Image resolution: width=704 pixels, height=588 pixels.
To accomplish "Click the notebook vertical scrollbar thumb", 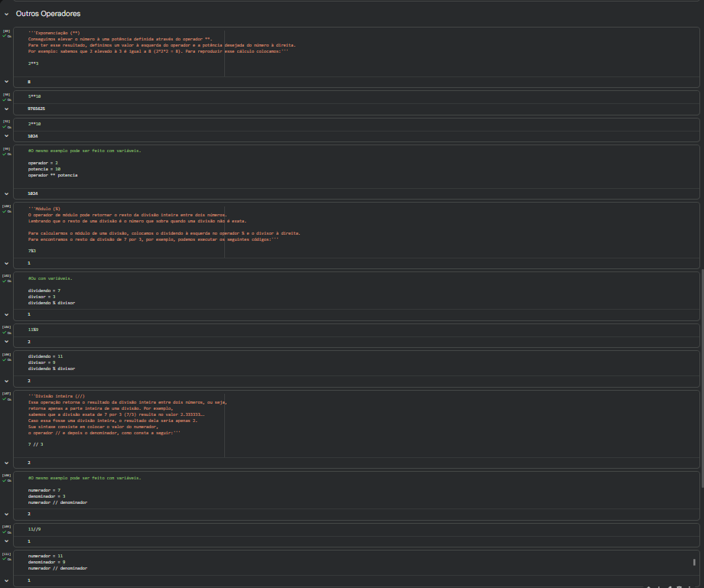I will tap(702, 379).
